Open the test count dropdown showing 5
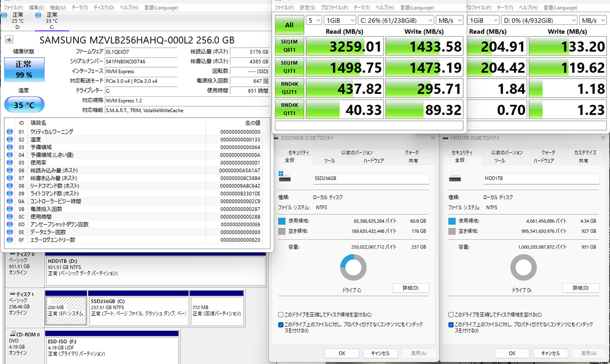The height and width of the screenshot is (364, 610). (314, 20)
